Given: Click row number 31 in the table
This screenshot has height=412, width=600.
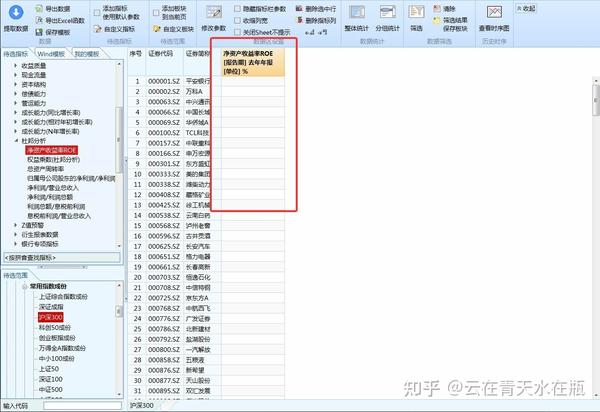Looking at the screenshot, I should pyautogui.click(x=137, y=391).
